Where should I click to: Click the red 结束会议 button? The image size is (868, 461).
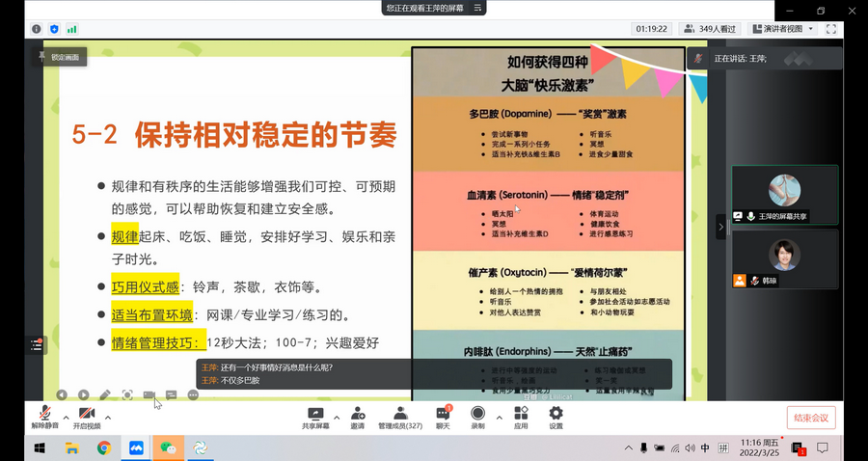[x=811, y=418]
